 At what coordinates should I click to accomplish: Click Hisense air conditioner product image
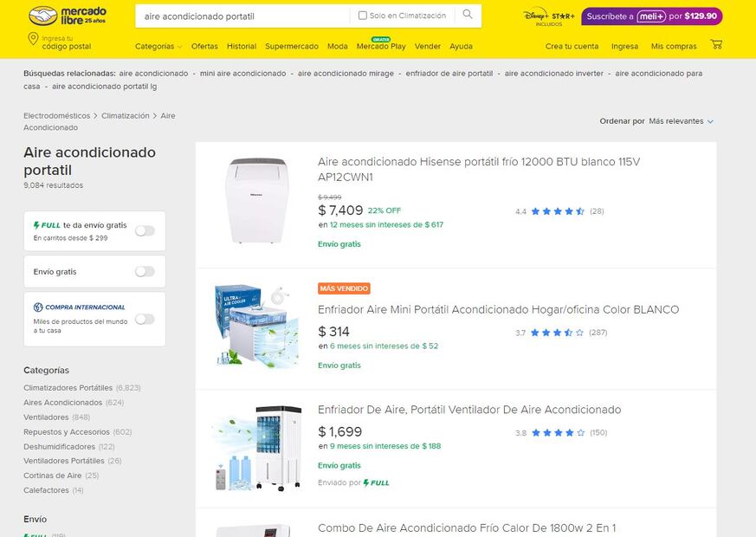(x=257, y=200)
